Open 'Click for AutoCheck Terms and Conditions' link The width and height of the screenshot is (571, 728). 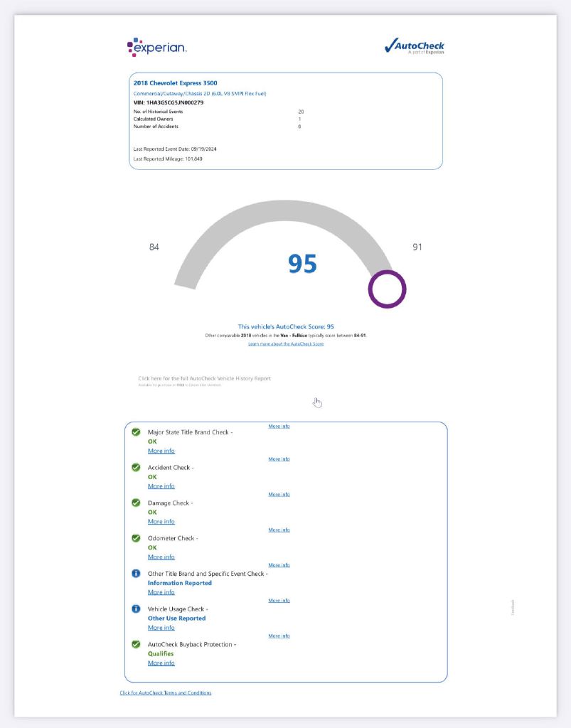[x=166, y=692]
